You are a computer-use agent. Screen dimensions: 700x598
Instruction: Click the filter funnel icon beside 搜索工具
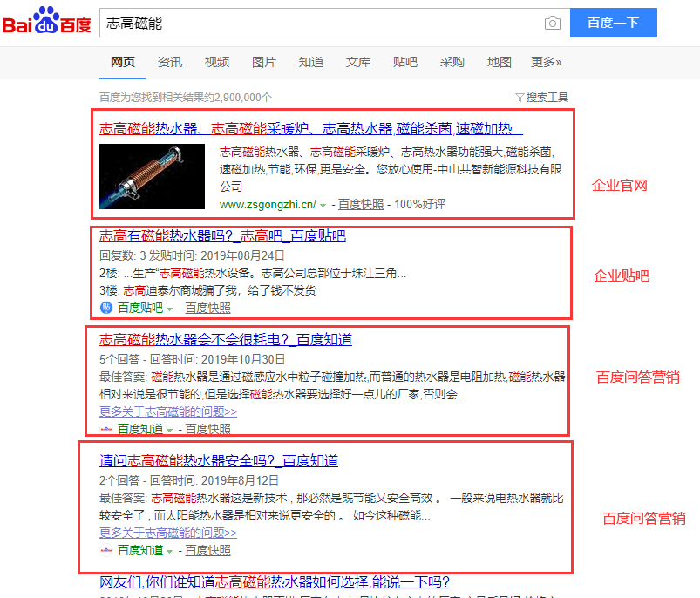520,98
